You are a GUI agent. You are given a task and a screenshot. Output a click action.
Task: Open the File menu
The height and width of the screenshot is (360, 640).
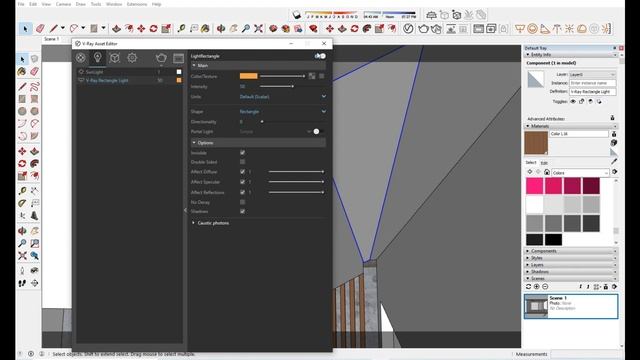pyautogui.click(x=21, y=4)
